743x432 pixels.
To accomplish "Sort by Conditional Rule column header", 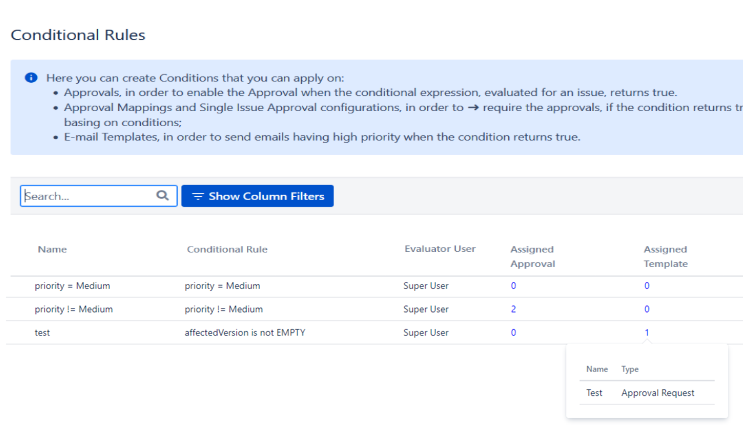I will pos(227,249).
